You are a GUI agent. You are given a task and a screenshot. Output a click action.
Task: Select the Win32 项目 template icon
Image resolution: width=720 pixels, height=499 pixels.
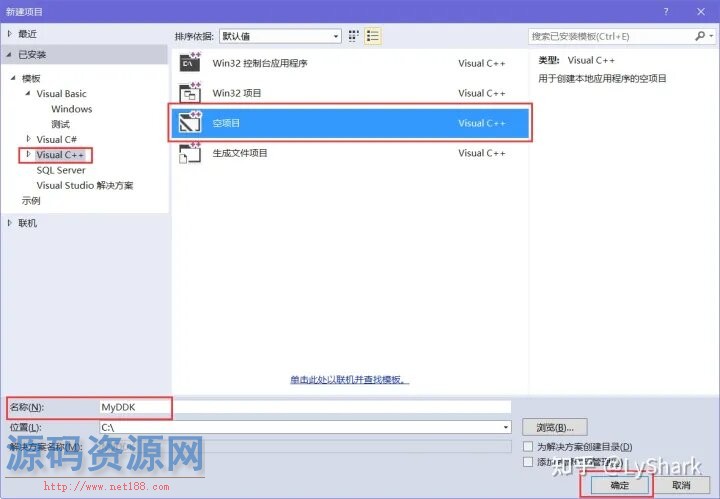[190, 92]
